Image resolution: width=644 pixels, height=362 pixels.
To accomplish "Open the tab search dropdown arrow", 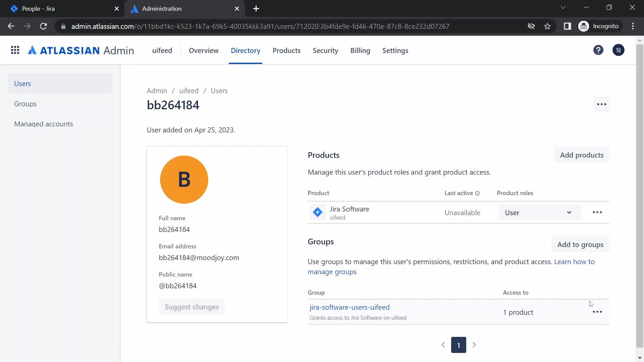I will click(x=563, y=7).
